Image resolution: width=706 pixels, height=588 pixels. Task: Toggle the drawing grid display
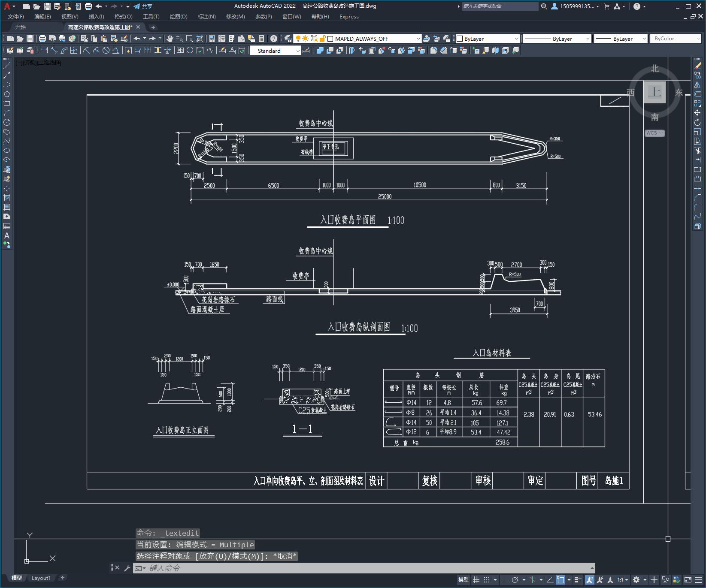[x=476, y=580]
